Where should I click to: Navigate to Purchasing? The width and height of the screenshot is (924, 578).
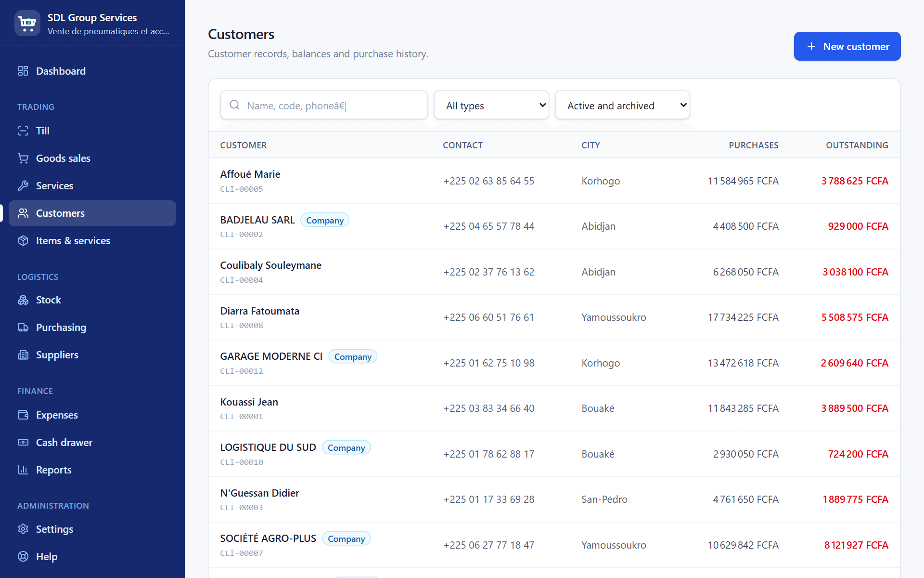tap(92, 328)
